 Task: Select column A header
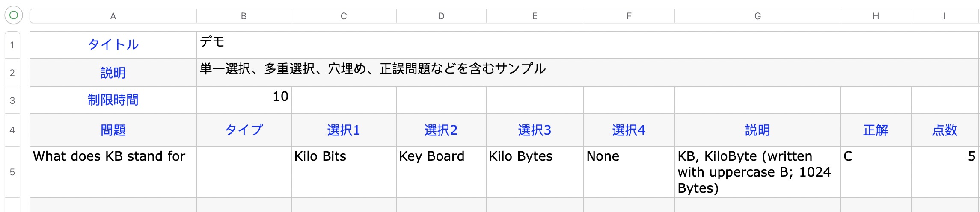[x=113, y=16]
